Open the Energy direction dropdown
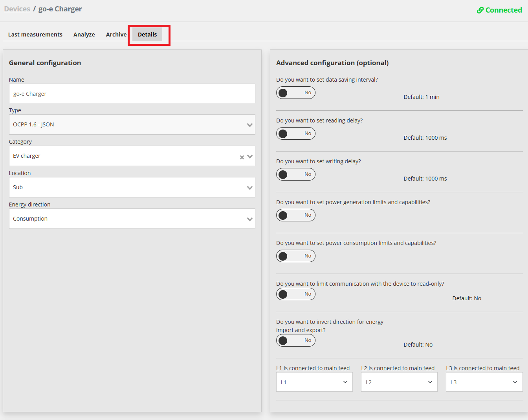The width and height of the screenshot is (528, 420). (132, 219)
